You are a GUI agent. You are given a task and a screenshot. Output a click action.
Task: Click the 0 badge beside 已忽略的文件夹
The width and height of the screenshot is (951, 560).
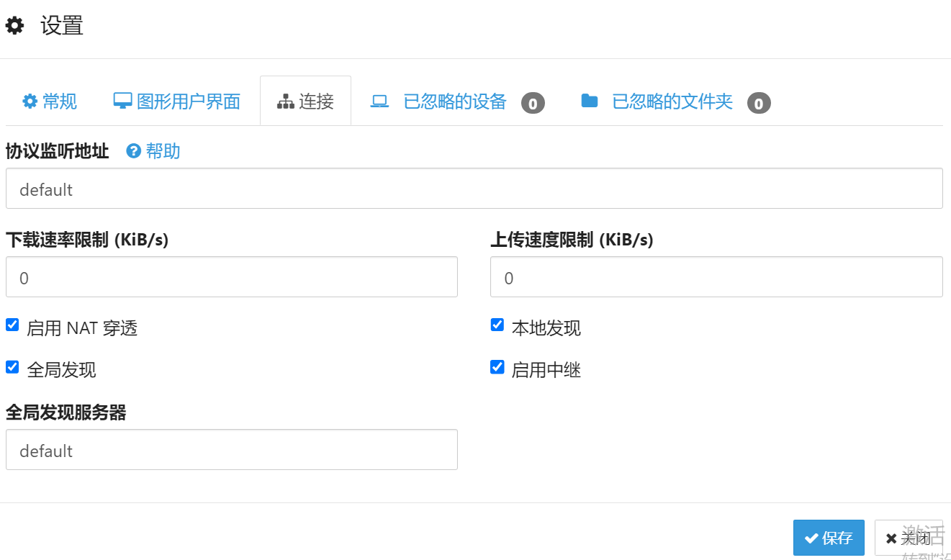click(x=759, y=104)
